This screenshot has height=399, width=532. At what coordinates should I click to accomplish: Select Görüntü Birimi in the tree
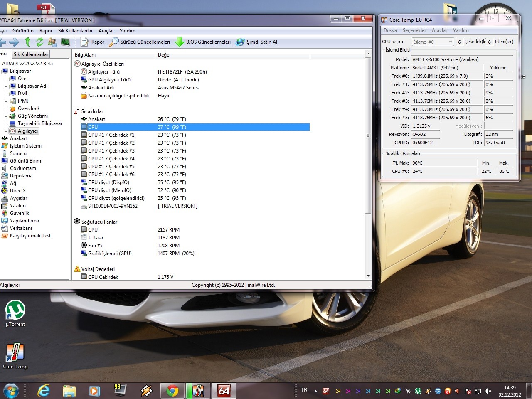click(x=26, y=161)
